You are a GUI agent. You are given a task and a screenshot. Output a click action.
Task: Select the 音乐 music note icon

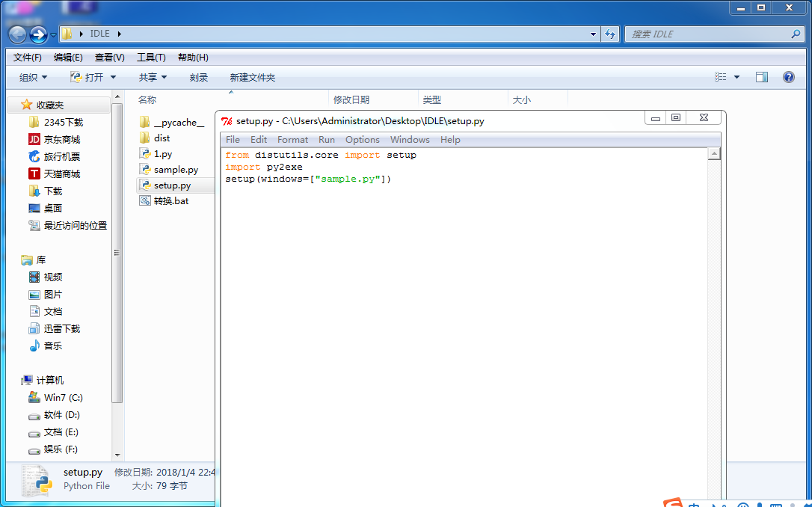tap(34, 346)
